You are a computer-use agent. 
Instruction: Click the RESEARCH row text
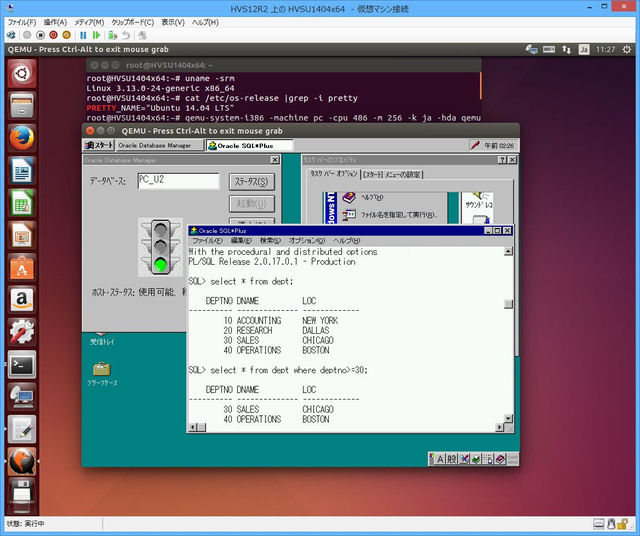click(254, 330)
